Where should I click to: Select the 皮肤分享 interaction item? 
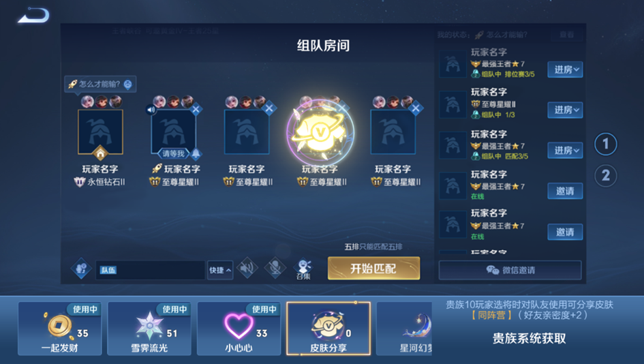pyautogui.click(x=328, y=329)
